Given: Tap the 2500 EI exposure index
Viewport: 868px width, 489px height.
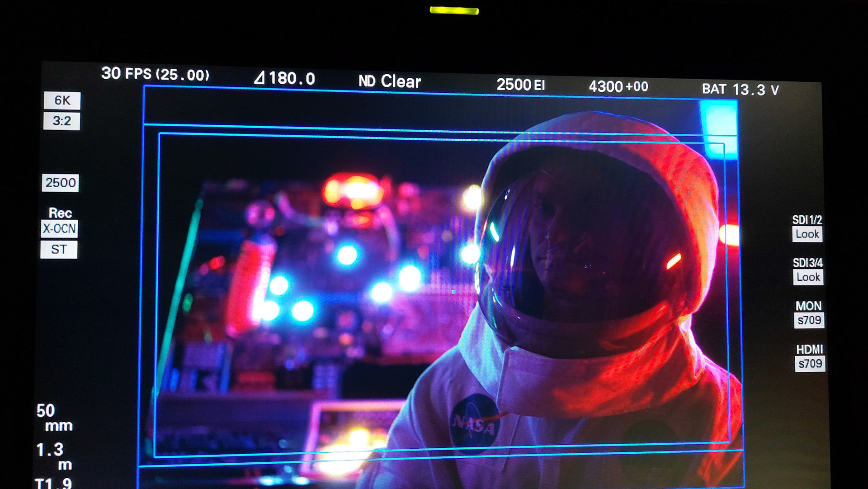Looking at the screenshot, I should [521, 85].
